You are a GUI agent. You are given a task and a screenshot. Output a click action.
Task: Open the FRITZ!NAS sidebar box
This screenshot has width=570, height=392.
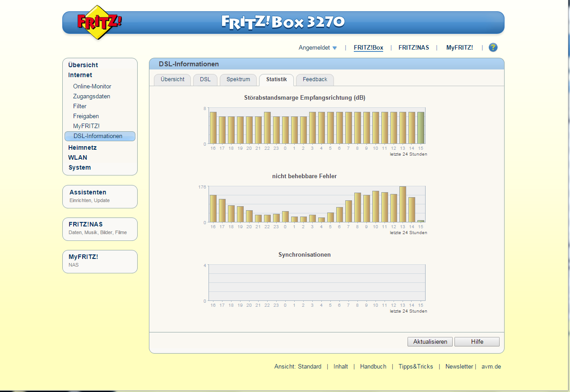[100, 229]
